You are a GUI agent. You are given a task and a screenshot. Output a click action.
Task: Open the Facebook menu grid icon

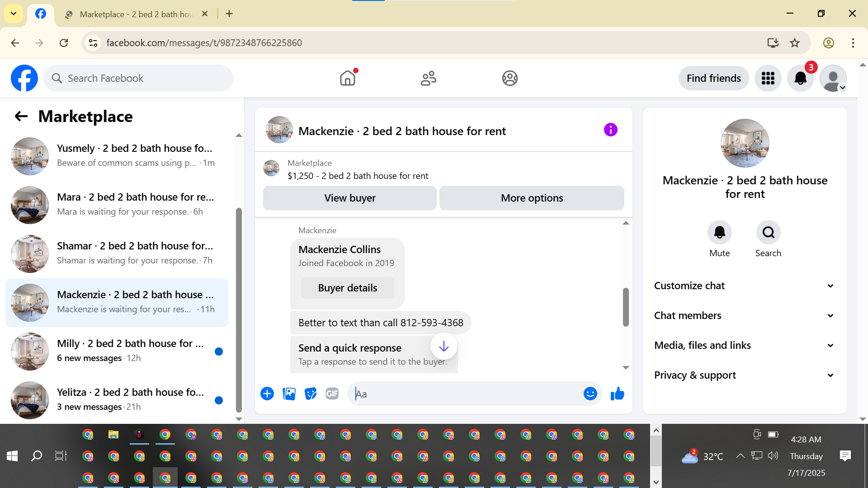click(x=768, y=78)
